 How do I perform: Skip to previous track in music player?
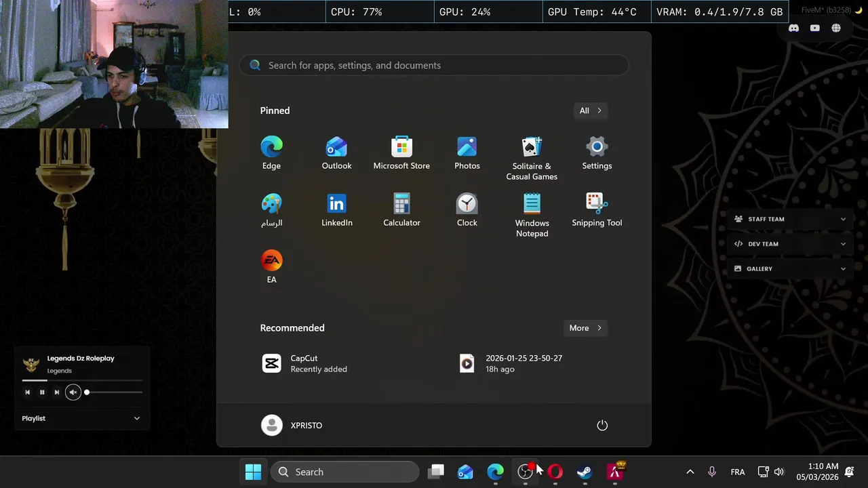tap(27, 392)
